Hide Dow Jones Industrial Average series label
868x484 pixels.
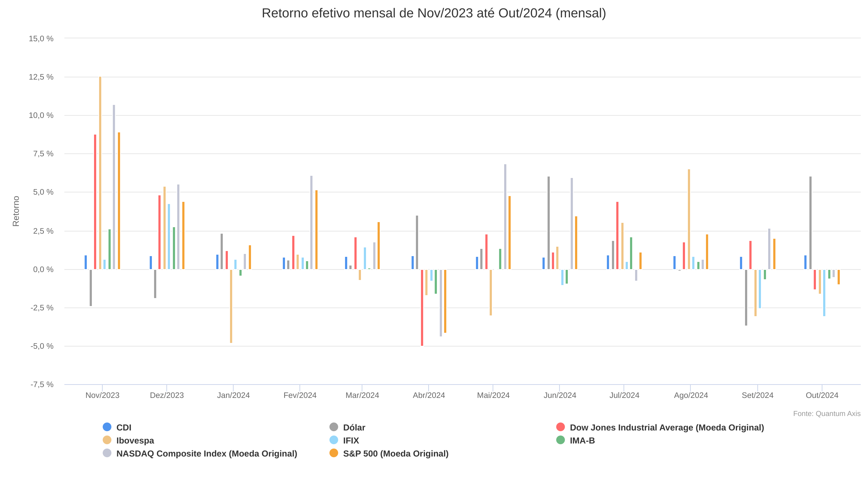tap(667, 428)
